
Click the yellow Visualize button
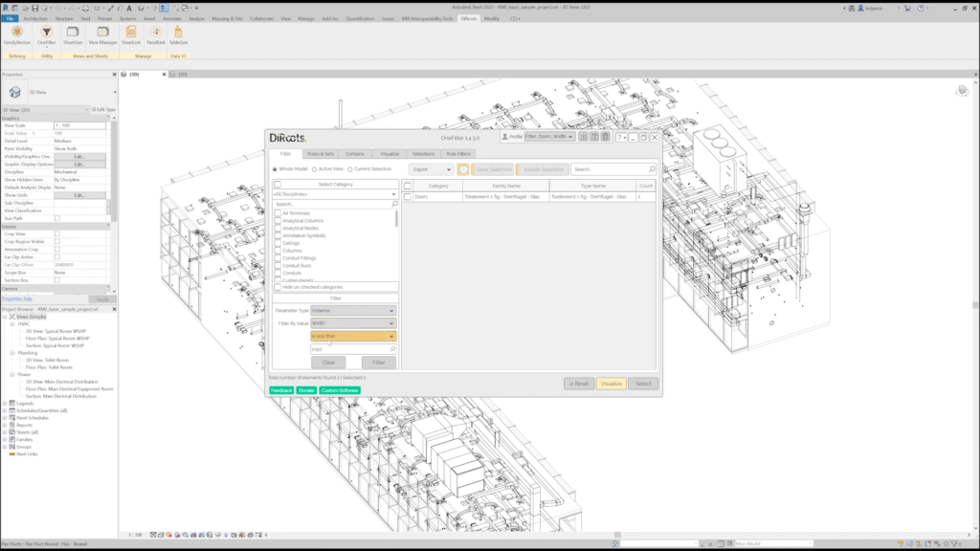(612, 384)
